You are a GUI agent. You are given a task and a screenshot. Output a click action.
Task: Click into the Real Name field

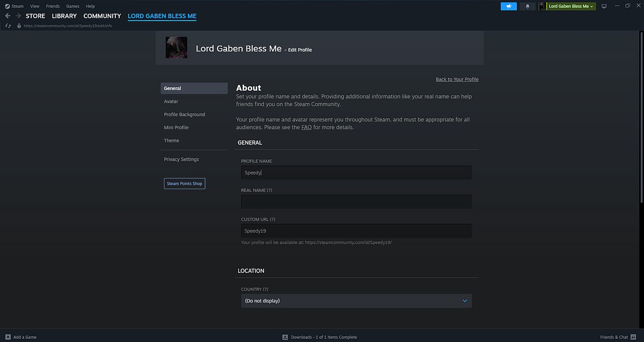point(356,202)
